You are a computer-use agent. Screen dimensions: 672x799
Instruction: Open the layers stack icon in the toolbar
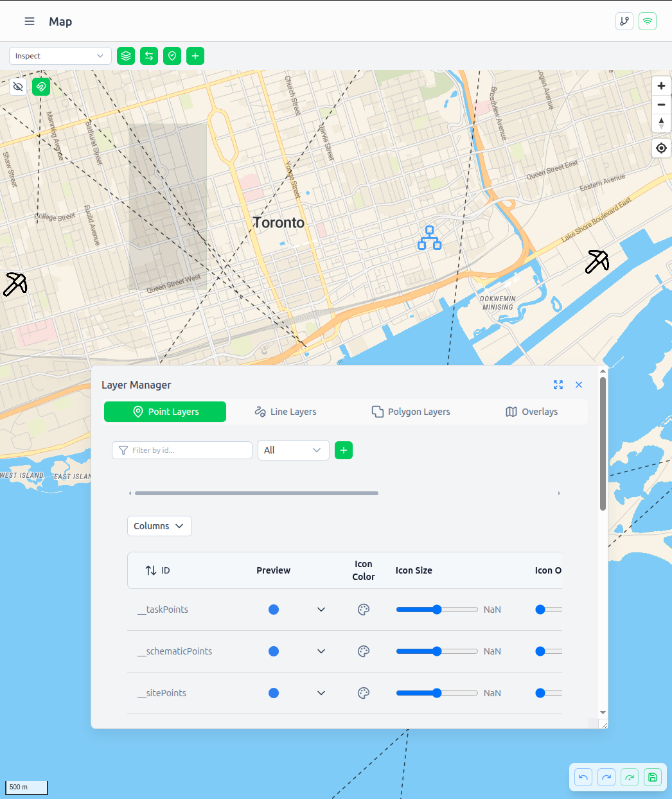coord(125,56)
